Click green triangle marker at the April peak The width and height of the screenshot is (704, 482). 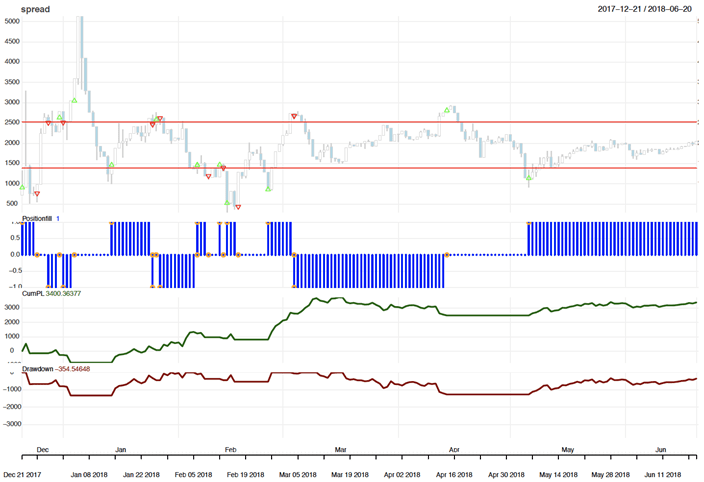(447, 110)
